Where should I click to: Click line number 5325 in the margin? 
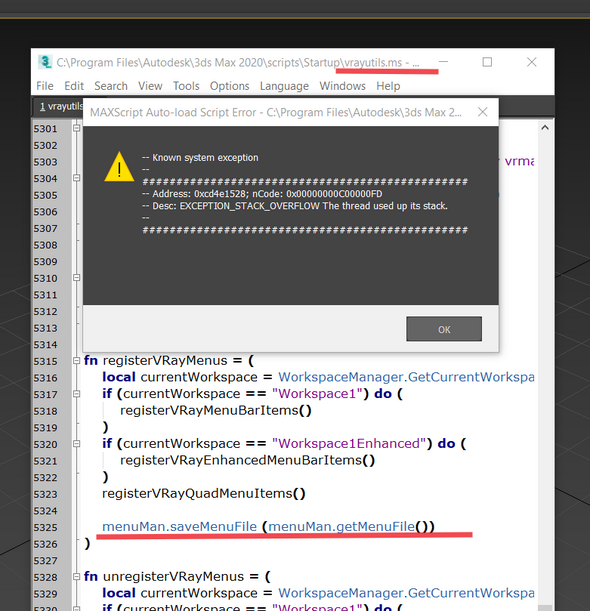coord(45,528)
